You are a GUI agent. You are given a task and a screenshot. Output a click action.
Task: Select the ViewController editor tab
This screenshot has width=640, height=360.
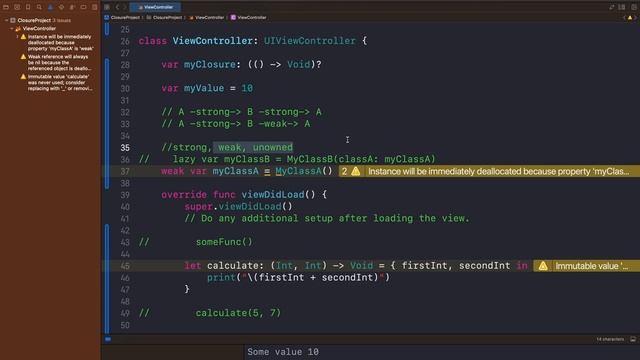click(156, 7)
